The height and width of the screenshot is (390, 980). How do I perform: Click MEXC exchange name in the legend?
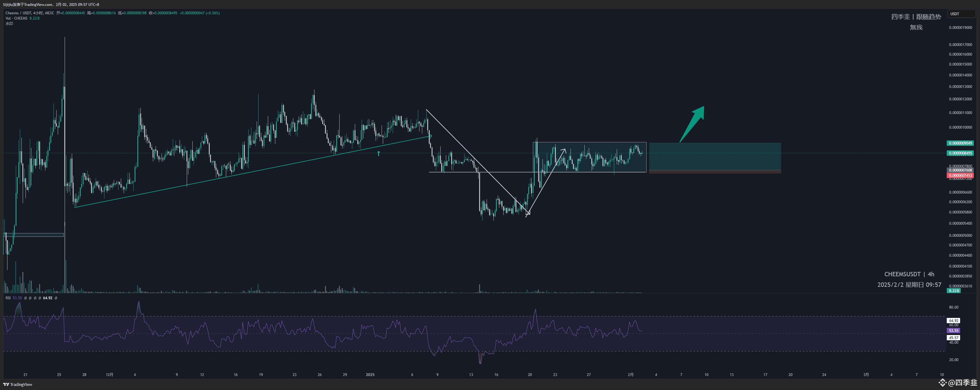click(49, 13)
